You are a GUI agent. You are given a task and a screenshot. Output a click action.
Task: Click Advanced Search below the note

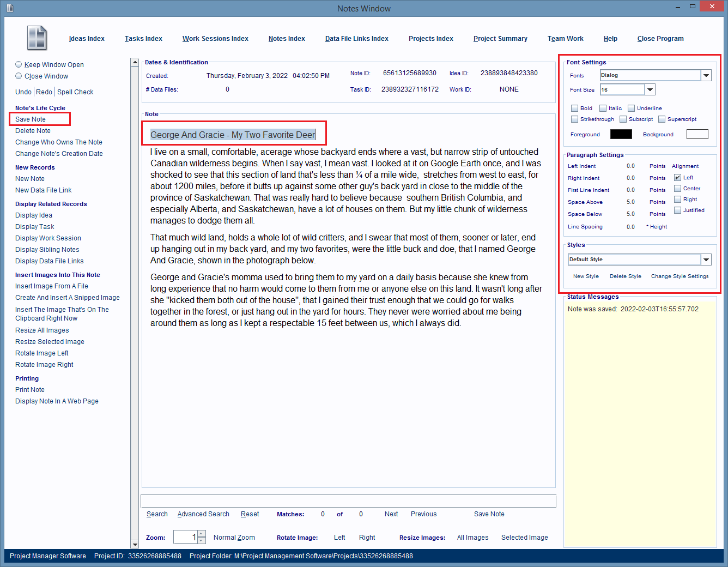point(203,514)
